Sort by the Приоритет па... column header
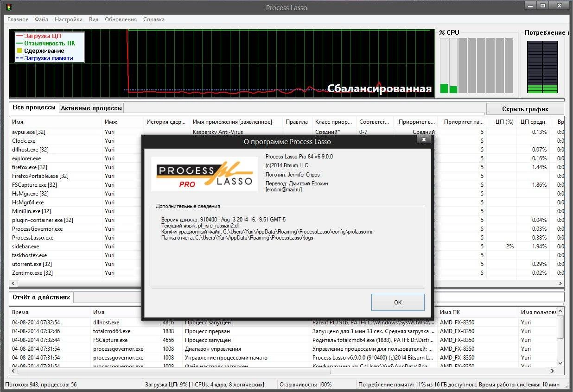Screen dimensions: 573x392 (x=461, y=122)
